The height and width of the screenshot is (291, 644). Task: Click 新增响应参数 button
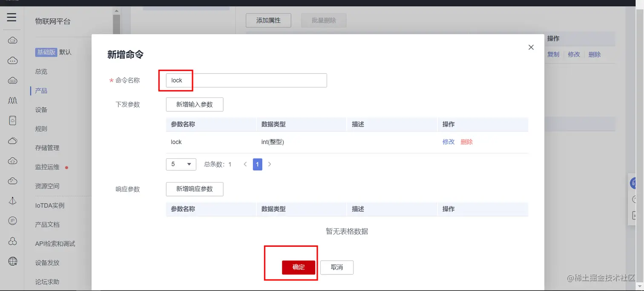(195, 189)
